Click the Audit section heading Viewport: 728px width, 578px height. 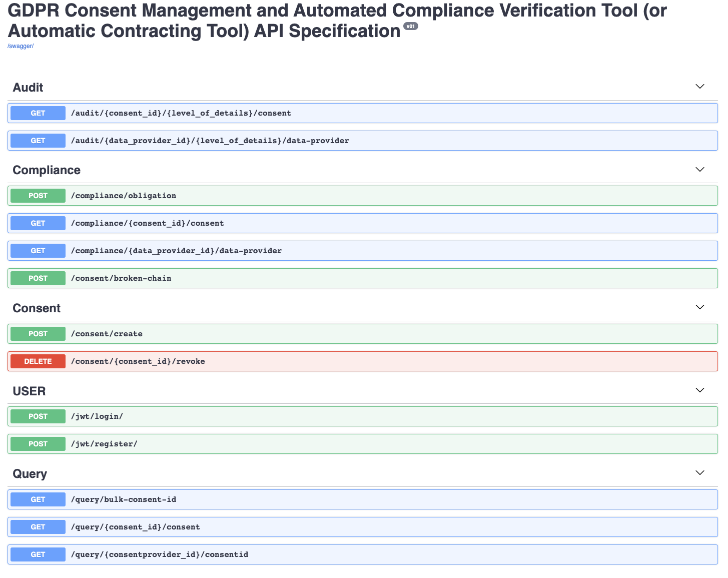tap(28, 88)
